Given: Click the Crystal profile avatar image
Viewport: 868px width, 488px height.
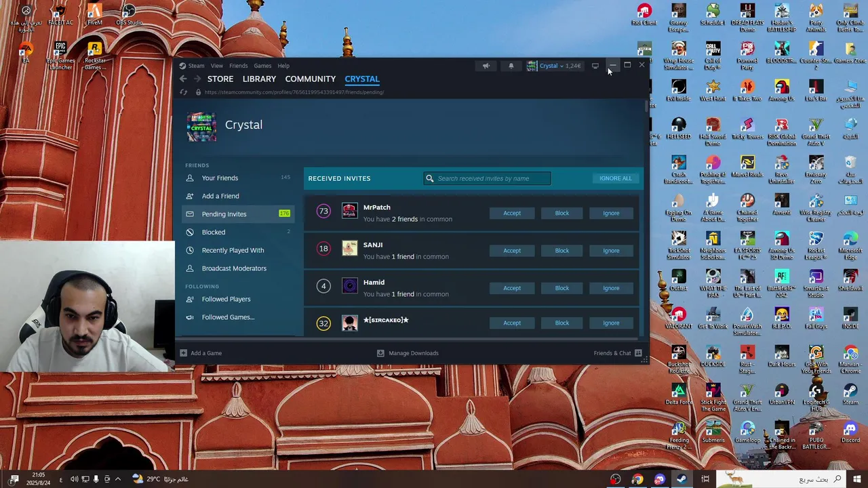Looking at the screenshot, I should (201, 127).
